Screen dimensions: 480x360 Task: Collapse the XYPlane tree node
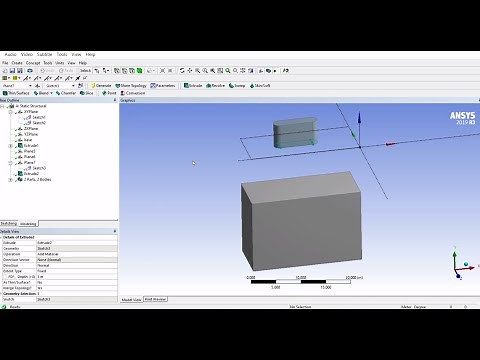click(10, 112)
